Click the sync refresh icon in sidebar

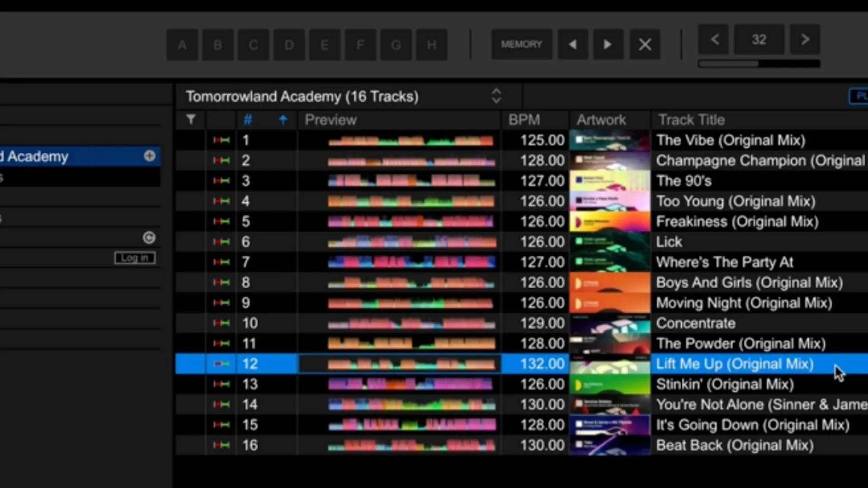(149, 238)
